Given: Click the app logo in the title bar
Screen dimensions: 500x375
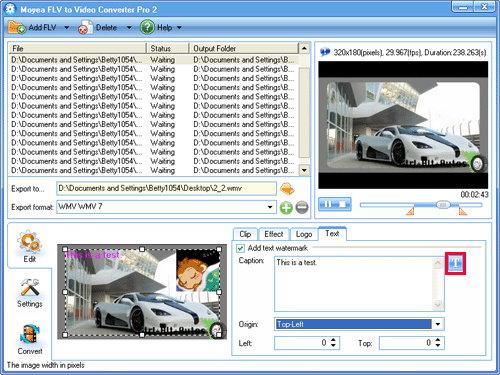Looking at the screenshot, I should pyautogui.click(x=11, y=9).
